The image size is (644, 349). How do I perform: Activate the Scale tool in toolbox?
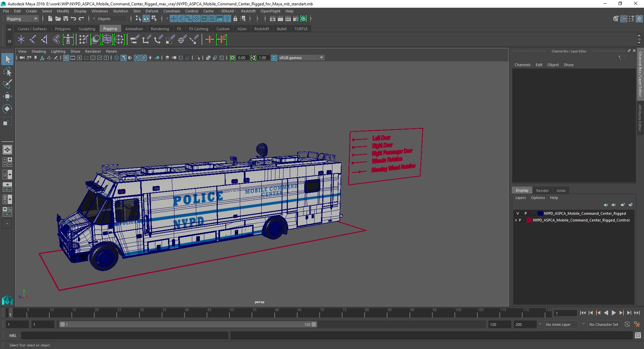(7, 121)
